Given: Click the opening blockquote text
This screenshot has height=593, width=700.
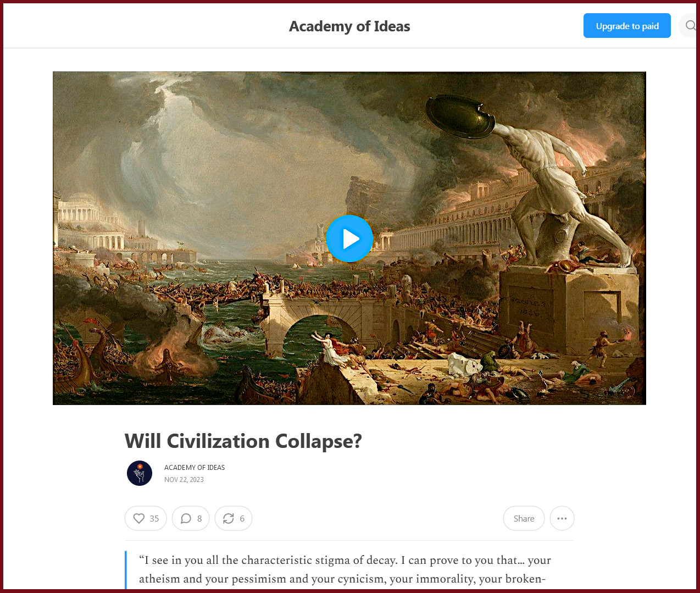Looking at the screenshot, I should point(345,569).
